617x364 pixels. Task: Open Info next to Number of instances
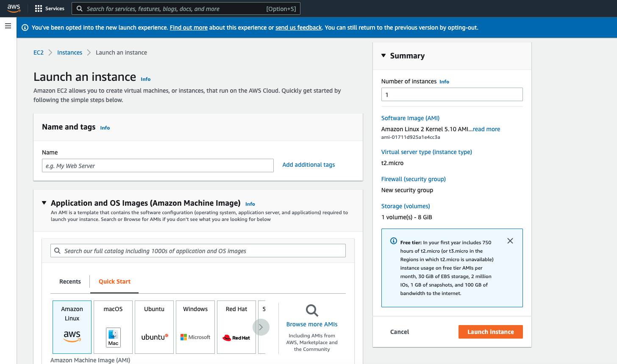[444, 82]
